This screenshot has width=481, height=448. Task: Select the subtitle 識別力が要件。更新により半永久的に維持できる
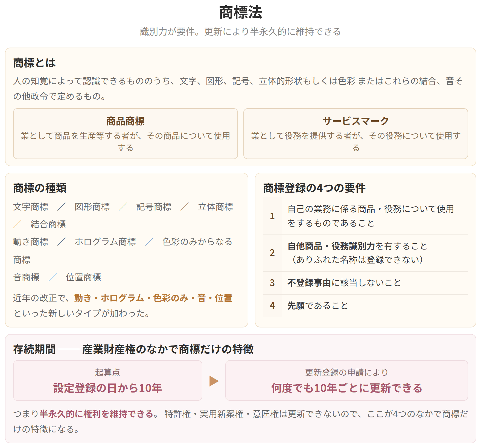click(241, 32)
